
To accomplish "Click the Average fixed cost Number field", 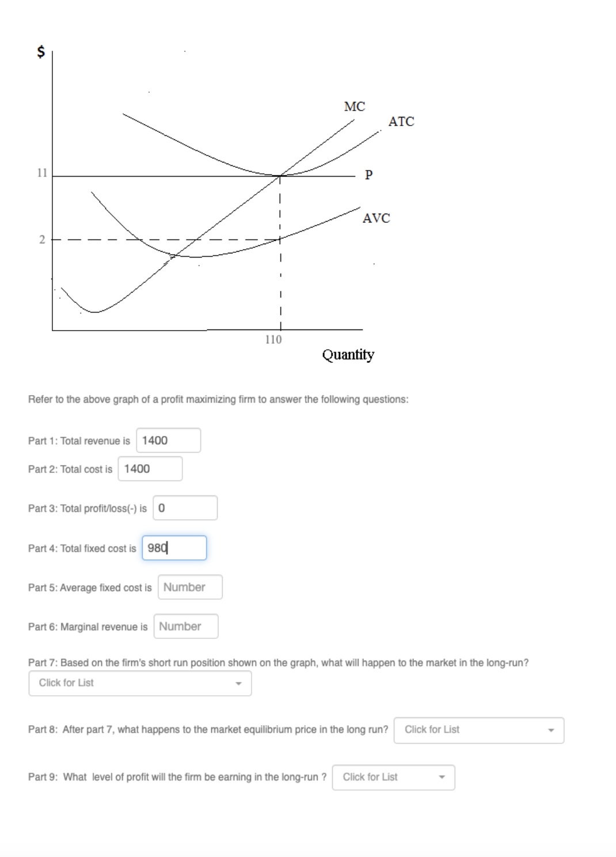I will tap(190, 587).
